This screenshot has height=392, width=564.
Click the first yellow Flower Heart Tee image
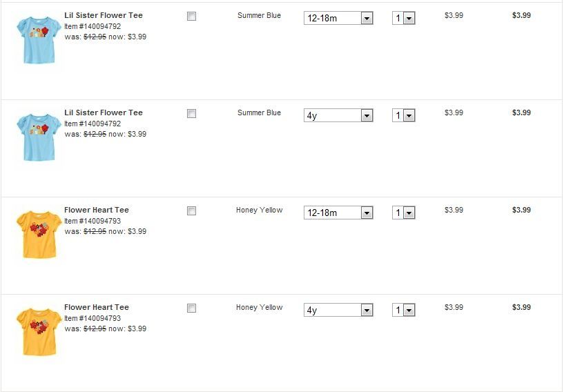coord(39,235)
